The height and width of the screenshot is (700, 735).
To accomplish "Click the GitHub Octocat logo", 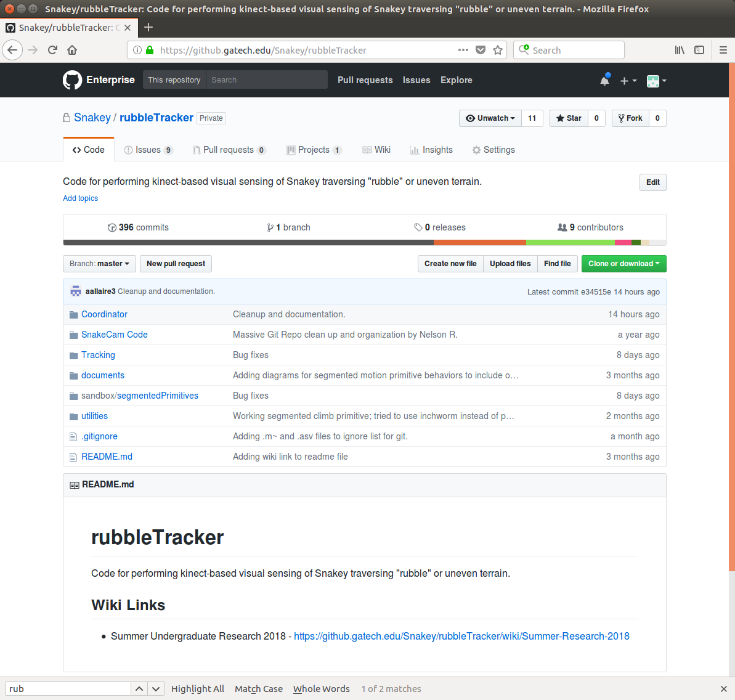I will (x=72, y=80).
